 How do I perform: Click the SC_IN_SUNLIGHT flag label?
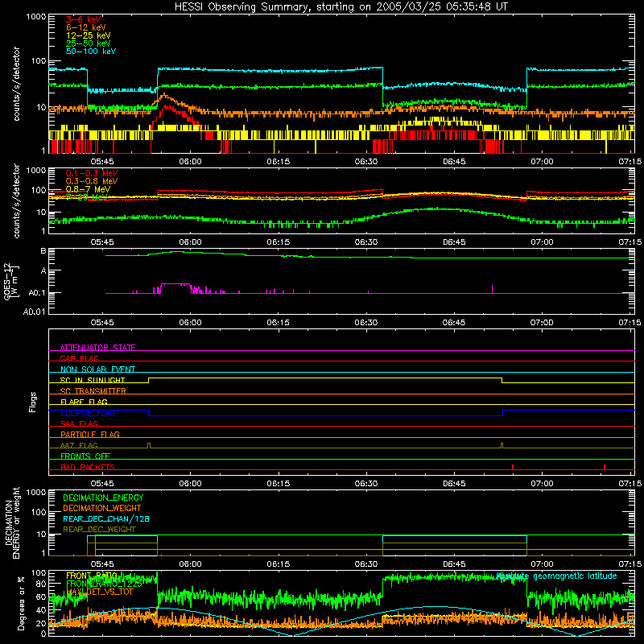pyautogui.click(x=93, y=380)
